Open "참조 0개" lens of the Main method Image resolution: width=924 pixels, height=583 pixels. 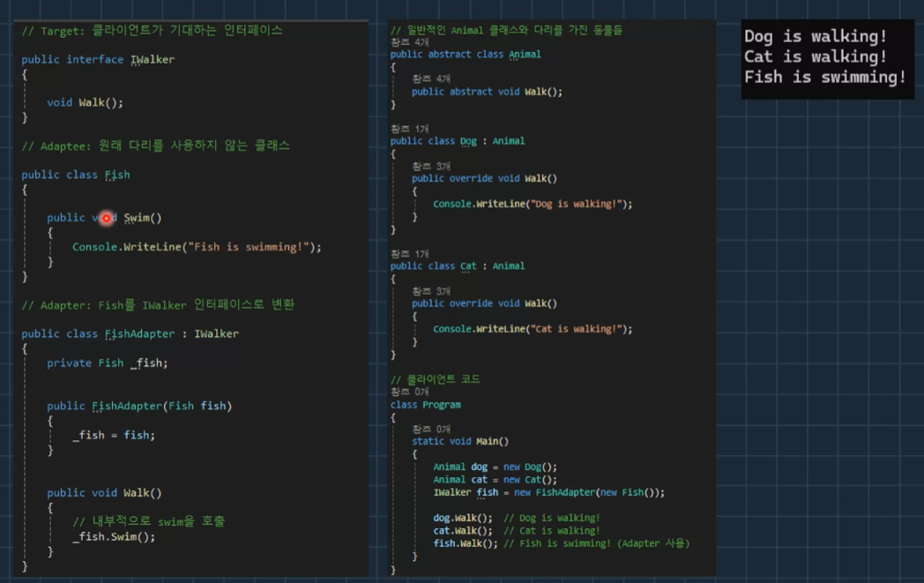(x=431, y=430)
